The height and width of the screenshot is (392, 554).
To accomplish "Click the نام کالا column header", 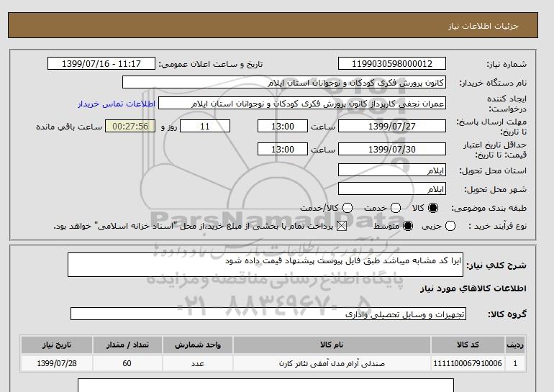I will click(x=332, y=345).
